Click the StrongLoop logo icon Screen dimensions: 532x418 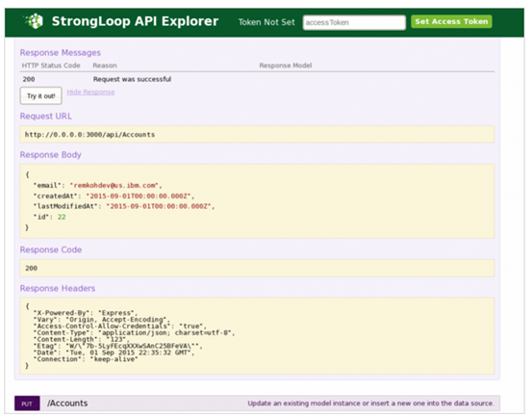34,21
